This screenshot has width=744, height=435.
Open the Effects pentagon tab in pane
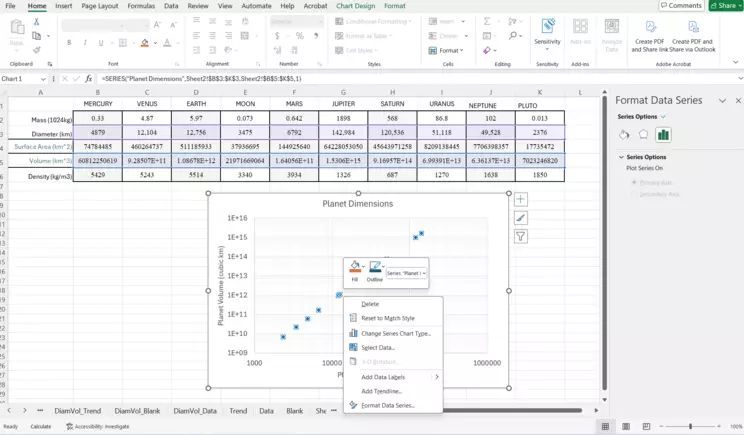point(643,135)
